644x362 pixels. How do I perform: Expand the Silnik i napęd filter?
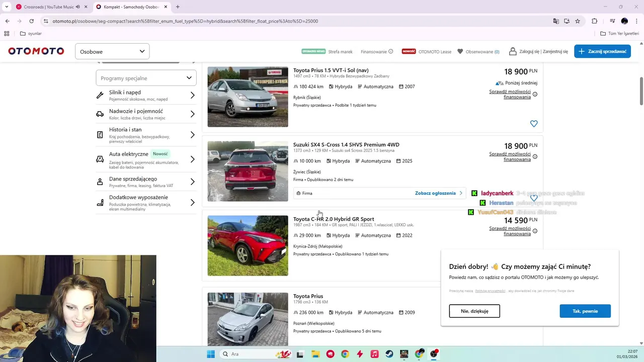coord(146,95)
